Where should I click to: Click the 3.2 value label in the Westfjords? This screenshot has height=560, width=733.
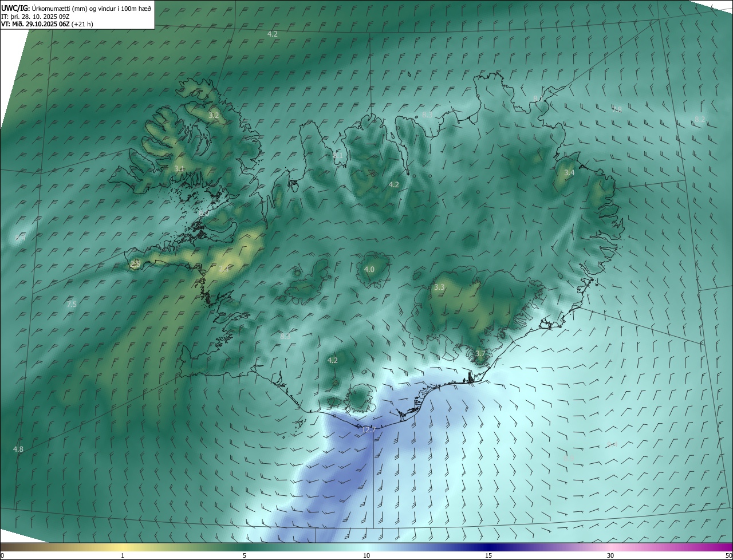214,116
